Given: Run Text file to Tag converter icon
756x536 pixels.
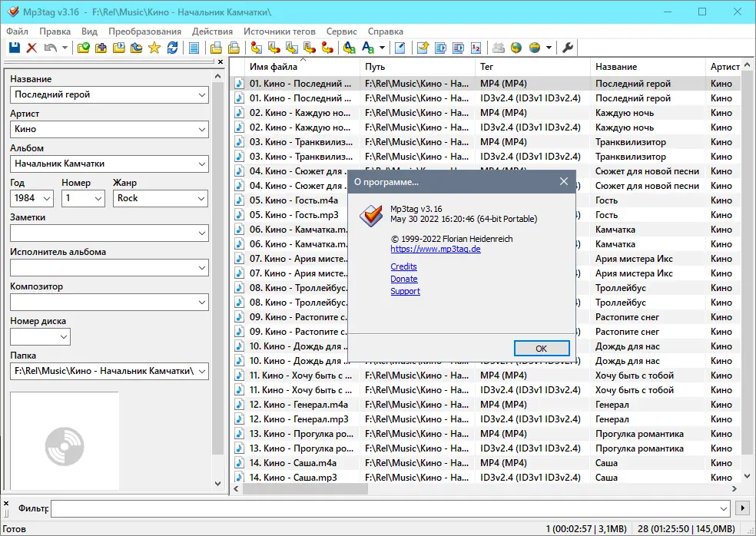Looking at the screenshot, I should [310, 48].
